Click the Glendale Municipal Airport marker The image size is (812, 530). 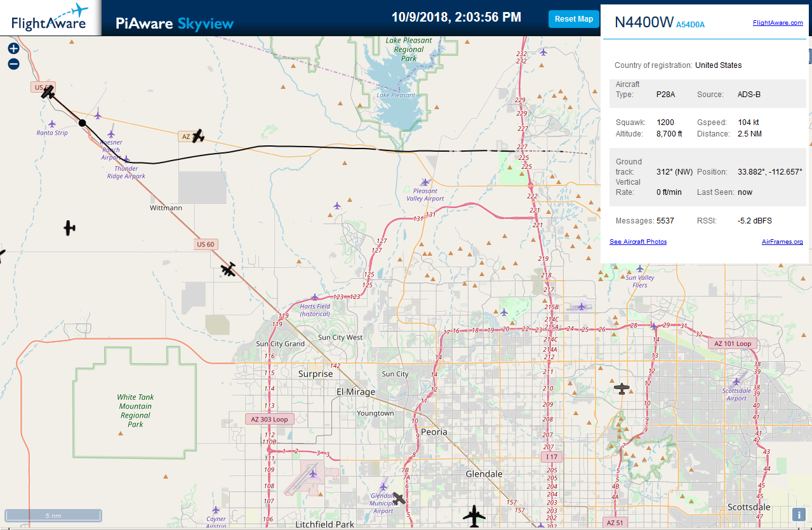tap(383, 487)
